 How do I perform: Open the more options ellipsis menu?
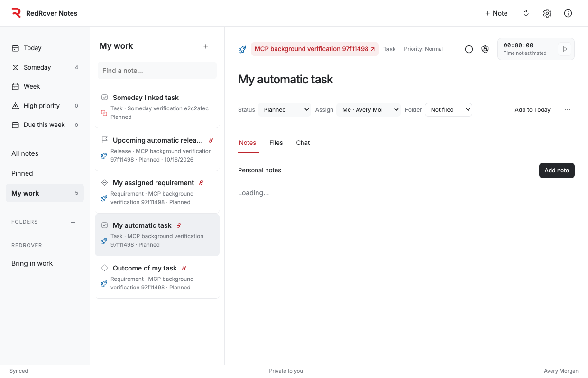567,110
